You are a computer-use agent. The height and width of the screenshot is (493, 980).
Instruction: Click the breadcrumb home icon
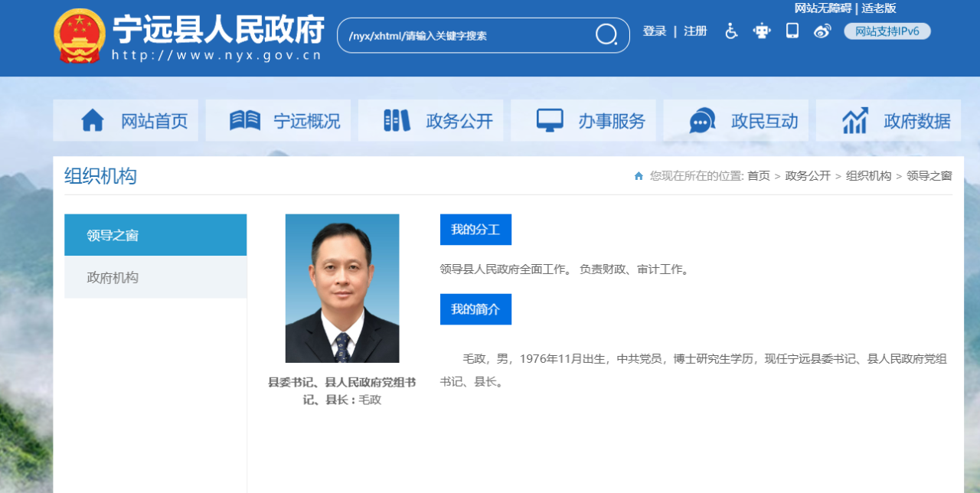point(639,176)
